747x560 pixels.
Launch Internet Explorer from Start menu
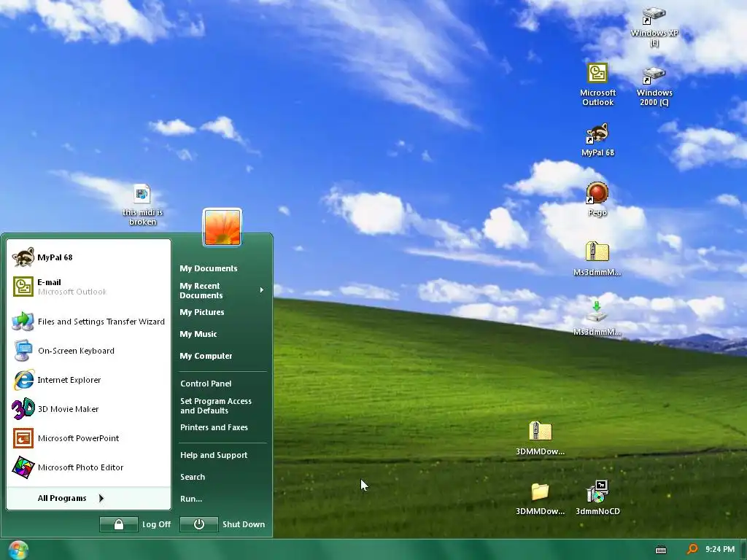pyautogui.click(x=88, y=380)
